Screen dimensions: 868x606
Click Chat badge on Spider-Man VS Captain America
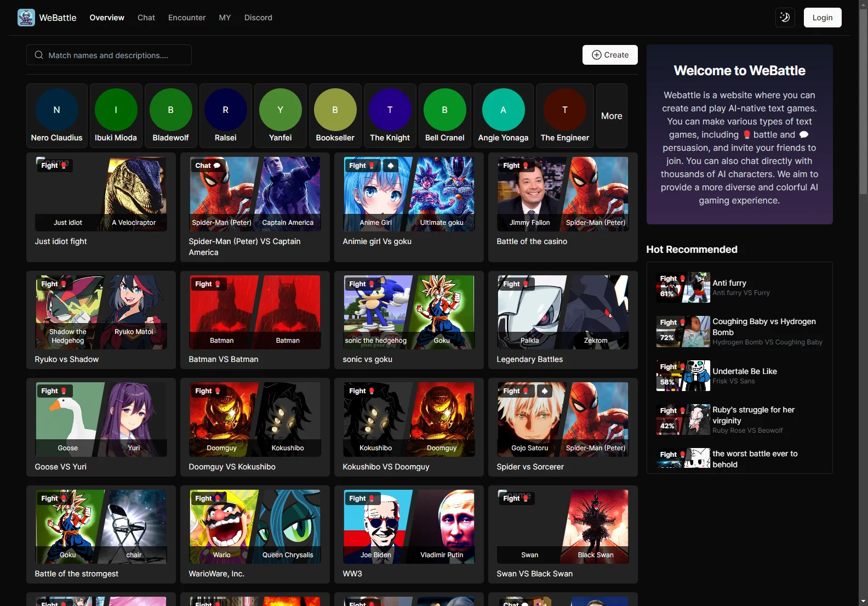coord(208,165)
